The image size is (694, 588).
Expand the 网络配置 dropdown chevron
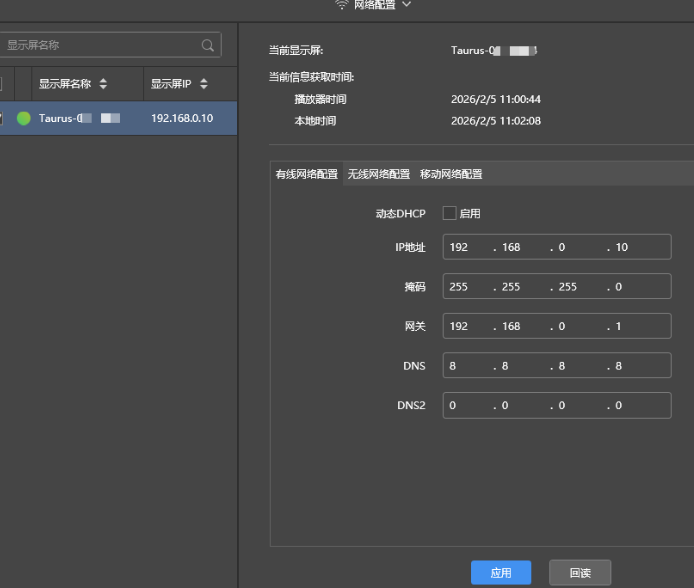pos(406,5)
